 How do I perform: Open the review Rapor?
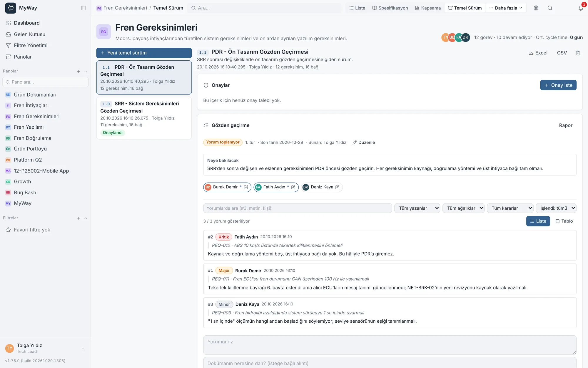pos(566,125)
